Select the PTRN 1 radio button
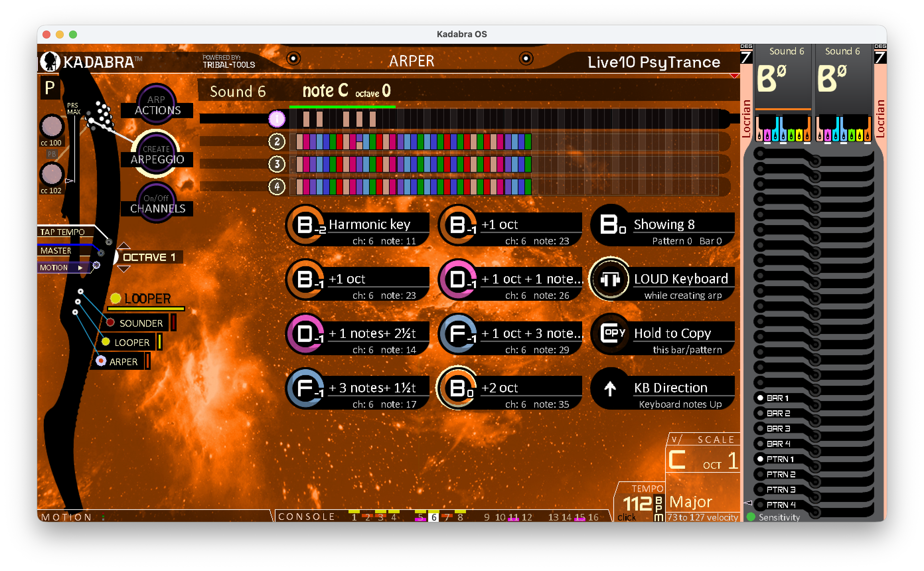Screen dimensions: 924x571 click(760, 459)
